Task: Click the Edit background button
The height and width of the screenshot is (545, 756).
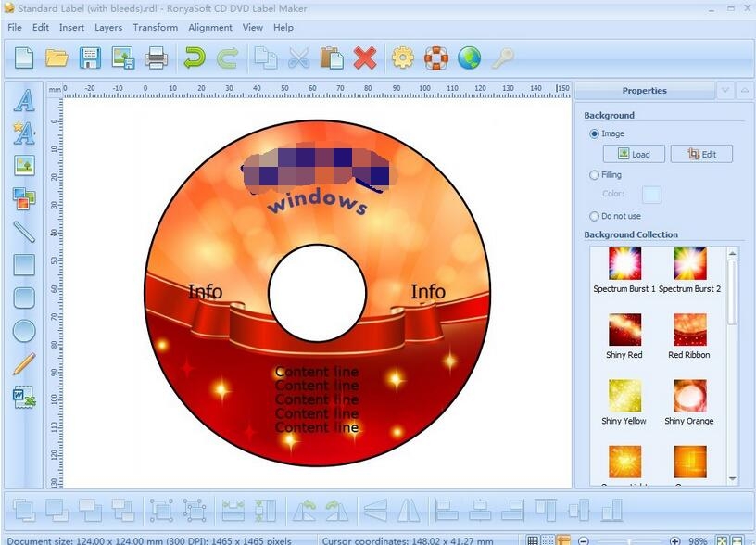Action: pyautogui.click(x=701, y=154)
